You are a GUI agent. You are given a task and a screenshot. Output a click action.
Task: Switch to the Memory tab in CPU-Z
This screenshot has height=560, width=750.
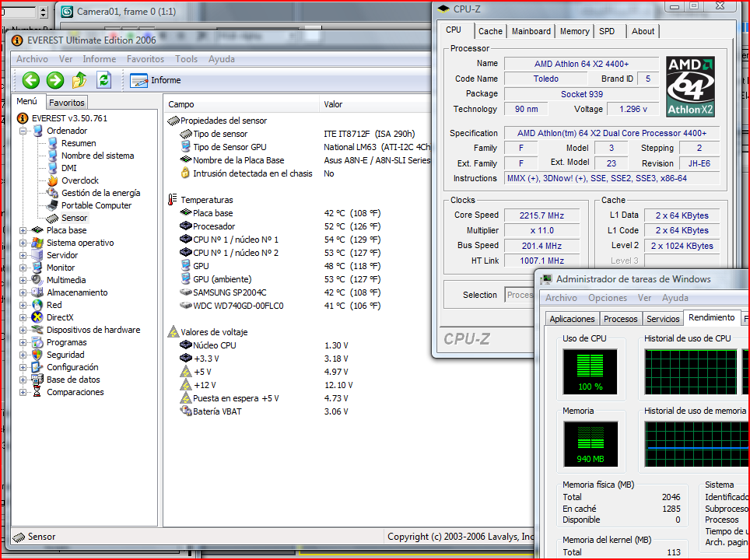point(574,31)
